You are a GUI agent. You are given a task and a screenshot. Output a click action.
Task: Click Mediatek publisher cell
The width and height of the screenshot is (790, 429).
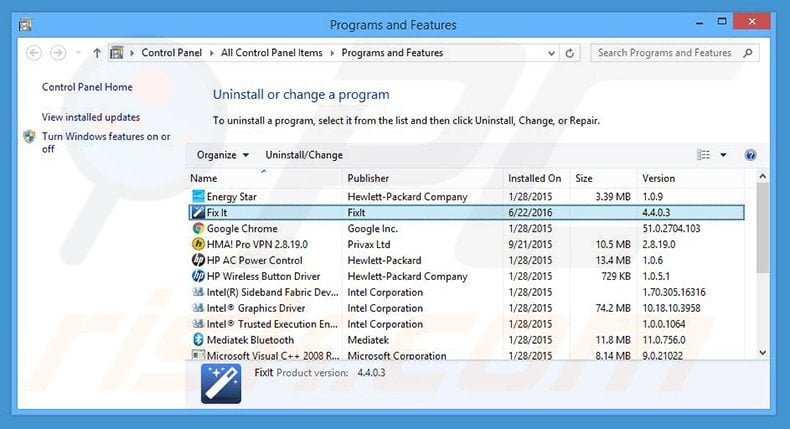[x=368, y=340]
